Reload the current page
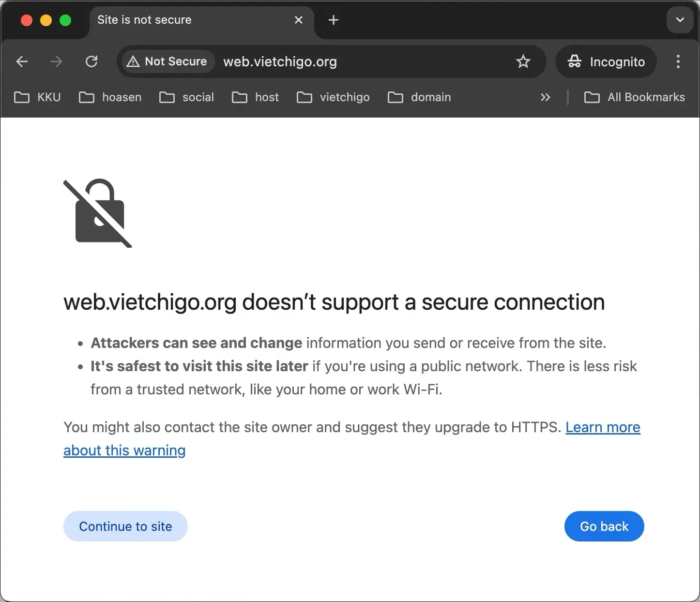This screenshot has width=700, height=602. (91, 61)
